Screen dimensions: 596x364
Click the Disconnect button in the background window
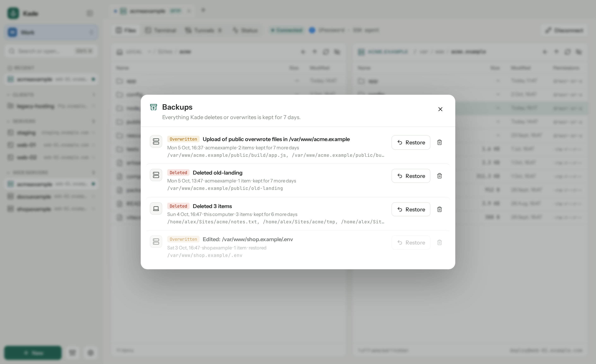pyautogui.click(x=564, y=30)
